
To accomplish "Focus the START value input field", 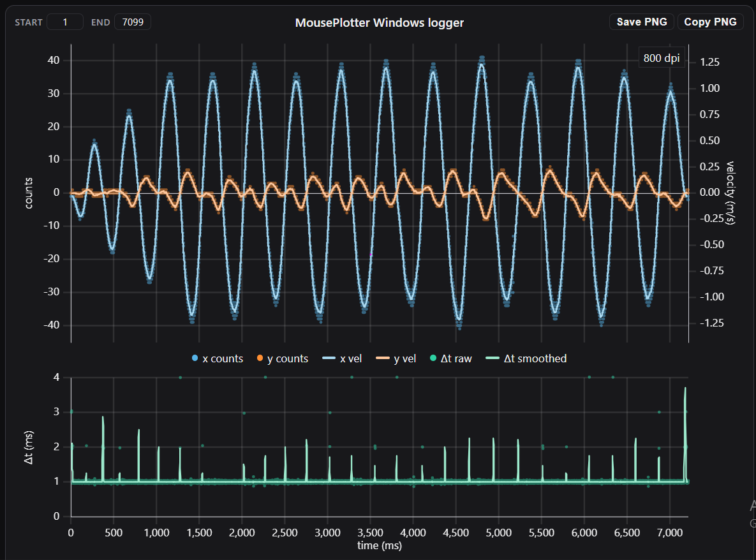I will coord(65,22).
